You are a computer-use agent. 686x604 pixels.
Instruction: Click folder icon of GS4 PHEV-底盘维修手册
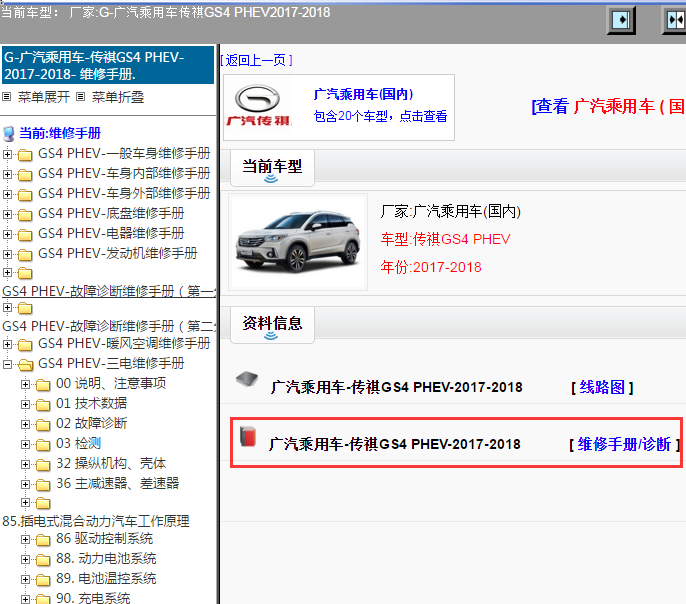pos(25,215)
